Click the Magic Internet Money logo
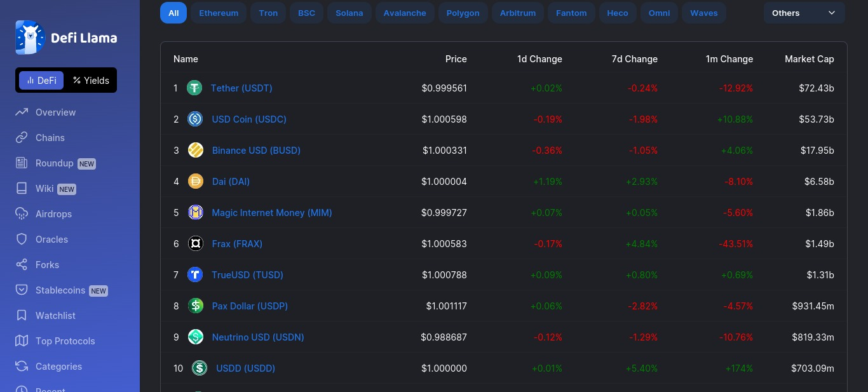The image size is (868, 392). click(196, 212)
